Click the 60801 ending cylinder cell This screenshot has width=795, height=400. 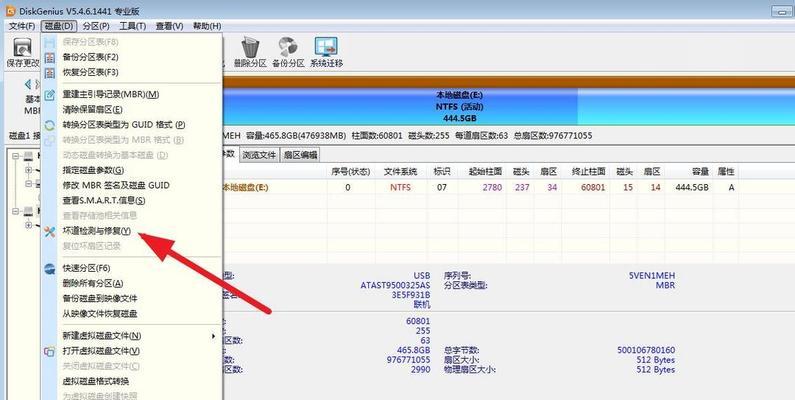click(x=593, y=188)
